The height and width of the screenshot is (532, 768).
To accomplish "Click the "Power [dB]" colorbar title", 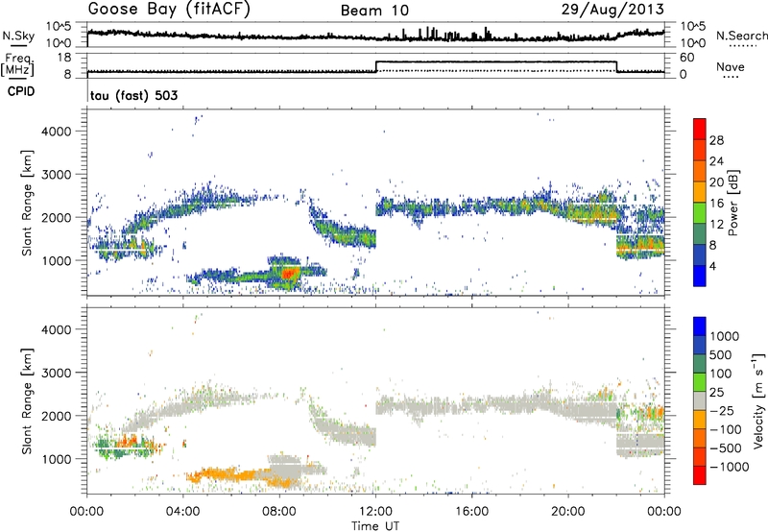I will click(x=732, y=203).
